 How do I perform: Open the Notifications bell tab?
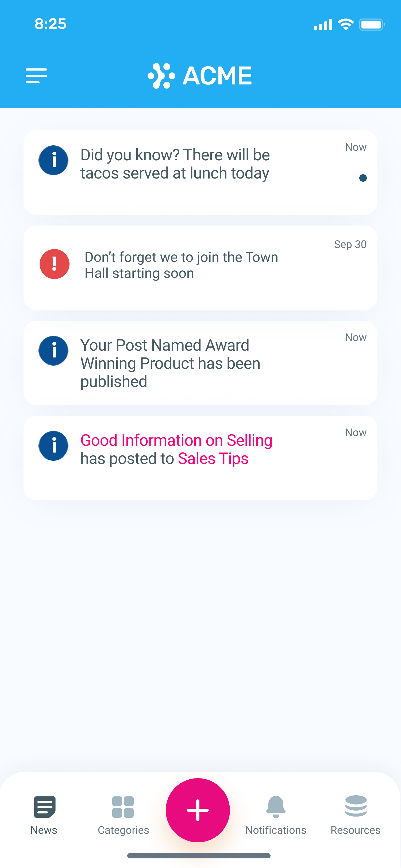(276, 815)
